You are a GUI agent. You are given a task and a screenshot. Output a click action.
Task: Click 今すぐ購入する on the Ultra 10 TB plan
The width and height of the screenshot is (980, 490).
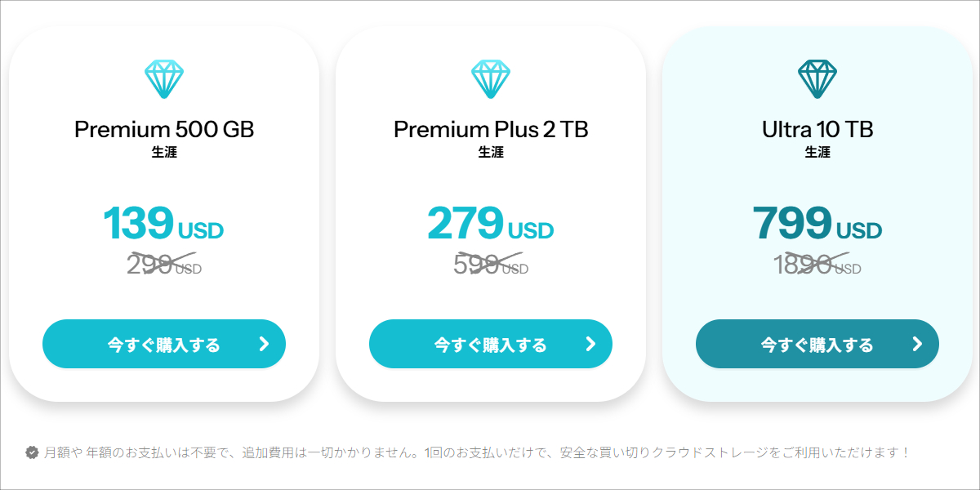click(817, 344)
